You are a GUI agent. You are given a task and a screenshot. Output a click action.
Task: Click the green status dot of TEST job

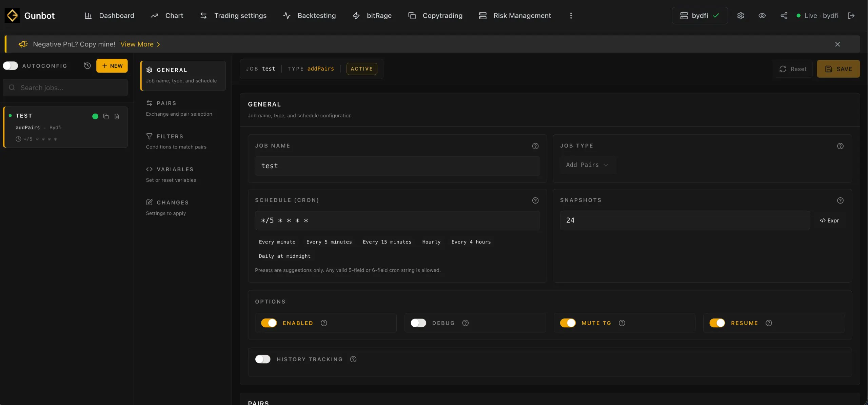[95, 116]
